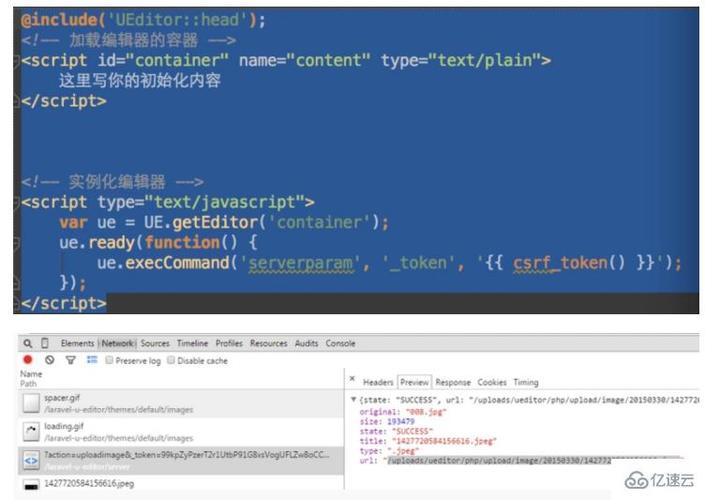Open the Timing tab of the request
Screen dimensions: 705x500
(x=526, y=383)
